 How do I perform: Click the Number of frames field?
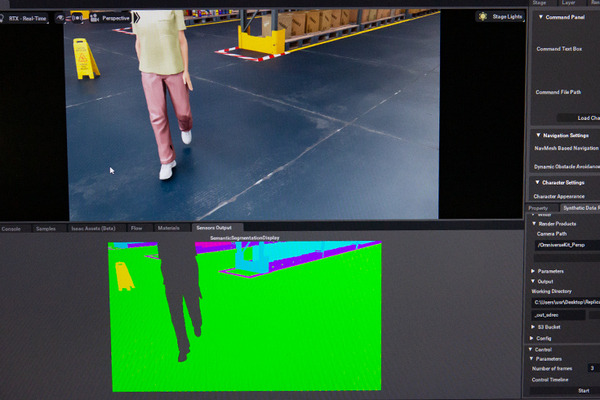(x=593, y=368)
